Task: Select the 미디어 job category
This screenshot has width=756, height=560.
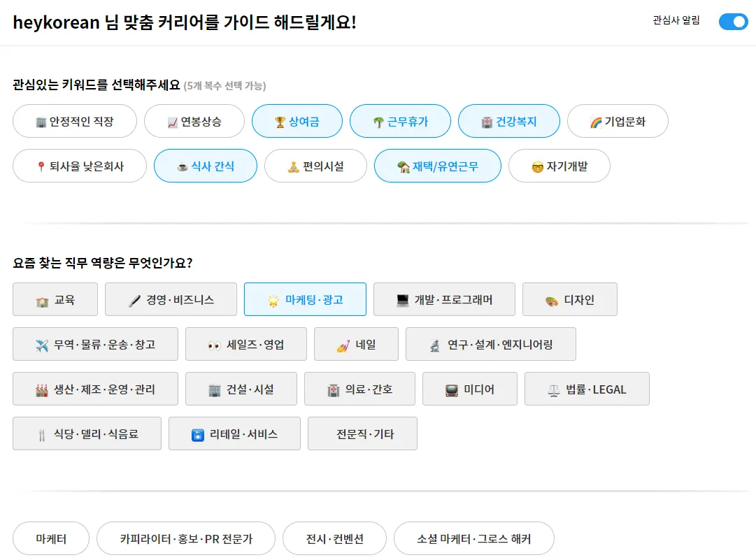Action: [470, 389]
